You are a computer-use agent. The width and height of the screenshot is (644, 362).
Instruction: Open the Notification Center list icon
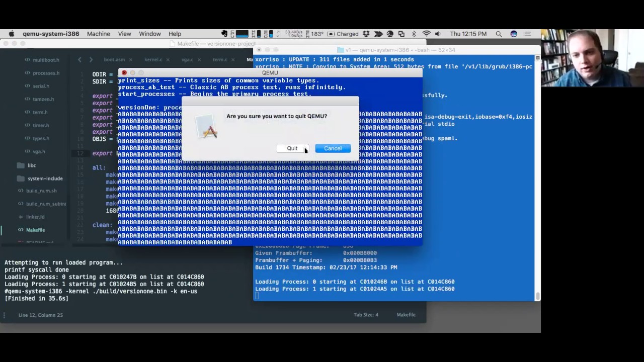click(528, 34)
